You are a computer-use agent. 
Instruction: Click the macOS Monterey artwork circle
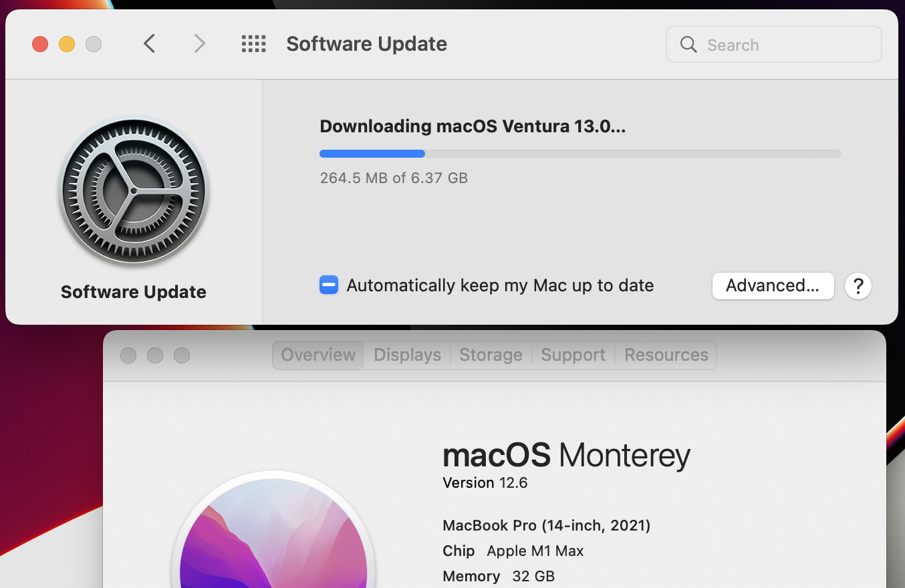[273, 531]
